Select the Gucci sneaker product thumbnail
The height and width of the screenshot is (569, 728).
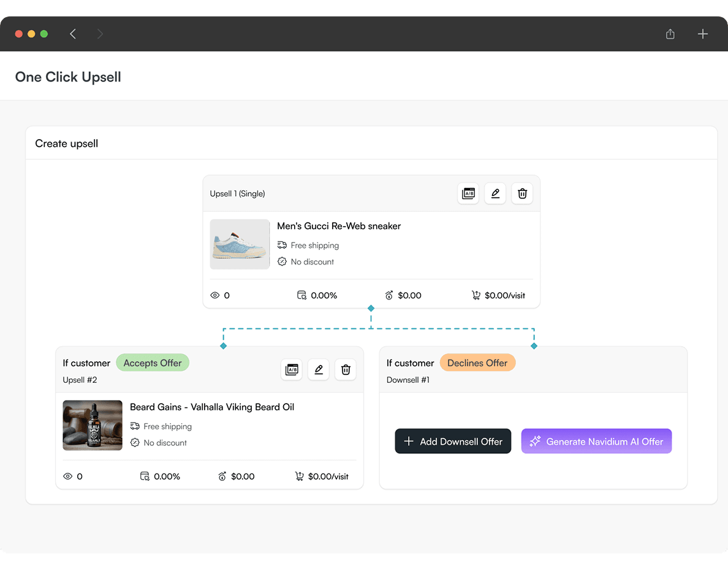pos(240,244)
